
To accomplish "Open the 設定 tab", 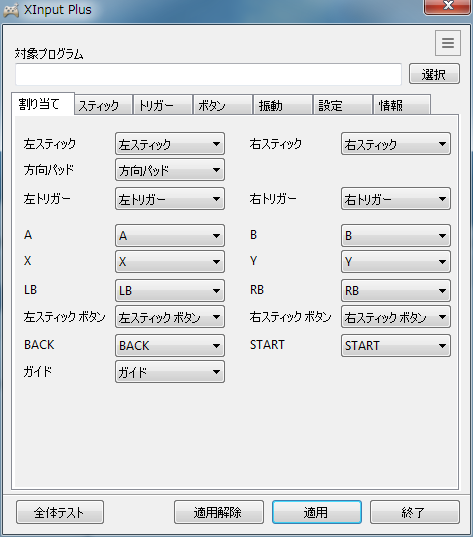I will click(343, 105).
